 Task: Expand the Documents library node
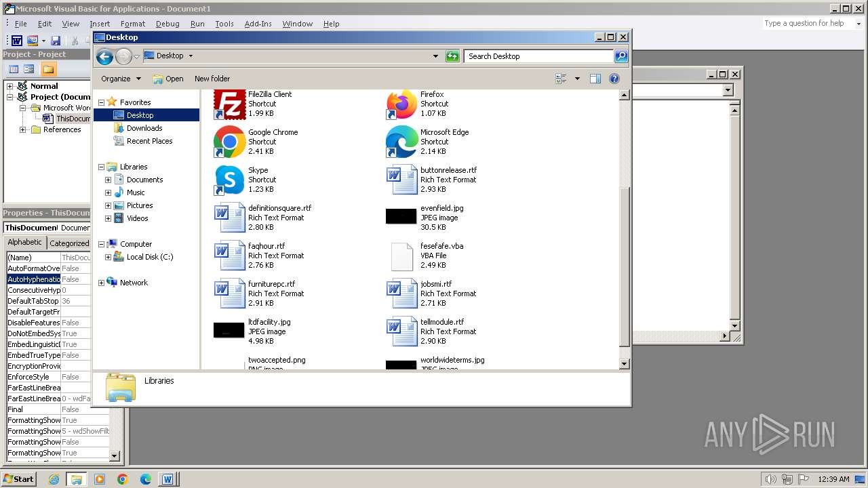click(108, 180)
